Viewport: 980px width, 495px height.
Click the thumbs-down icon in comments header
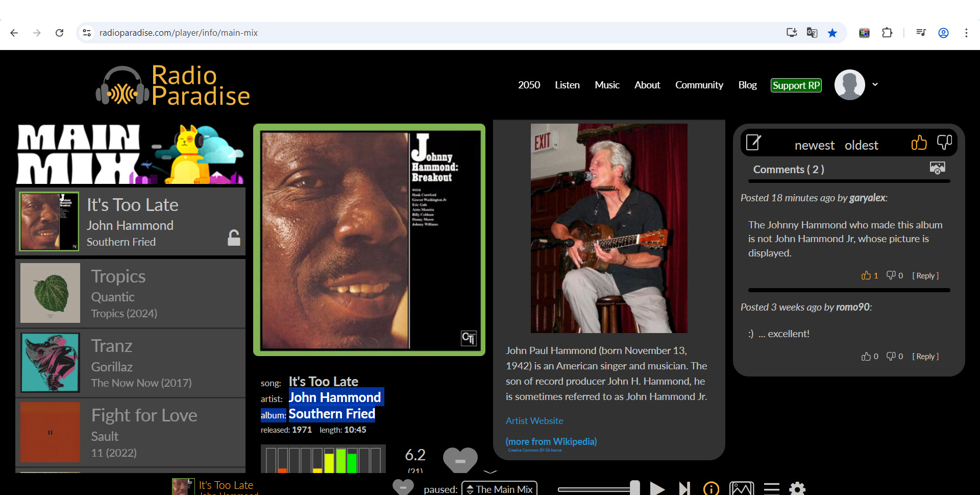[945, 143]
